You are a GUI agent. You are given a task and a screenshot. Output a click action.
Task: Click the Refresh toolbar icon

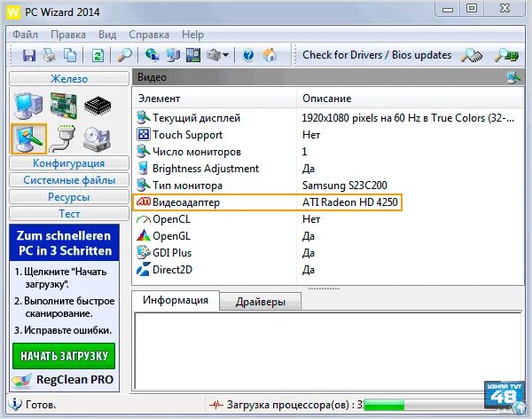tap(98, 55)
